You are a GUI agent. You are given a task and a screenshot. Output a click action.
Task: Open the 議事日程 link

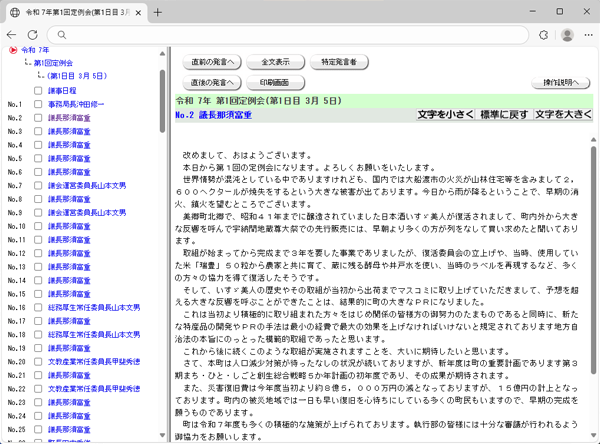62,91
